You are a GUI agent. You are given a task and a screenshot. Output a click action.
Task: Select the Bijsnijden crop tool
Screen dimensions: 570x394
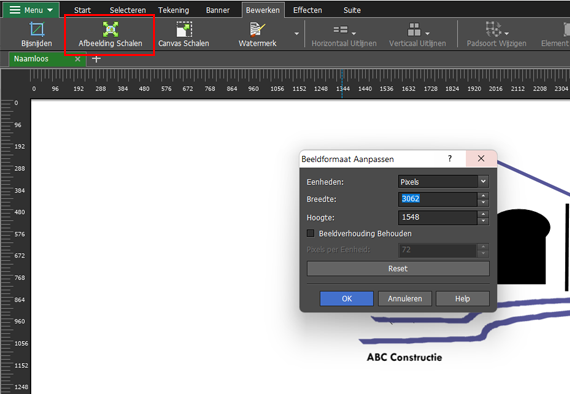(x=37, y=35)
